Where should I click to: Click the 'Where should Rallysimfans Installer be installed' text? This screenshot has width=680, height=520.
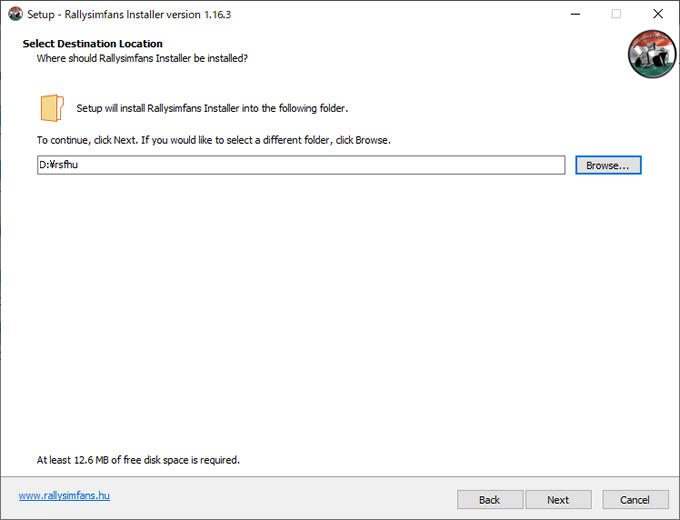coord(142,58)
